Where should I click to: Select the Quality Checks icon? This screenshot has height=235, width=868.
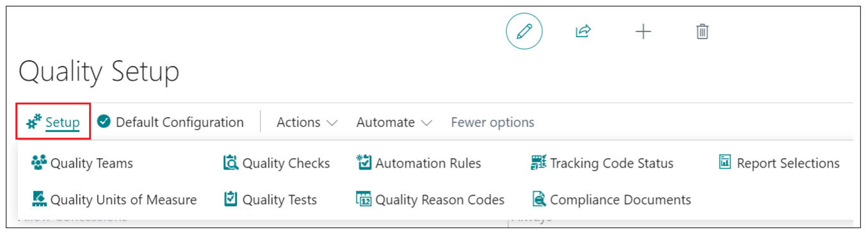[x=230, y=163]
